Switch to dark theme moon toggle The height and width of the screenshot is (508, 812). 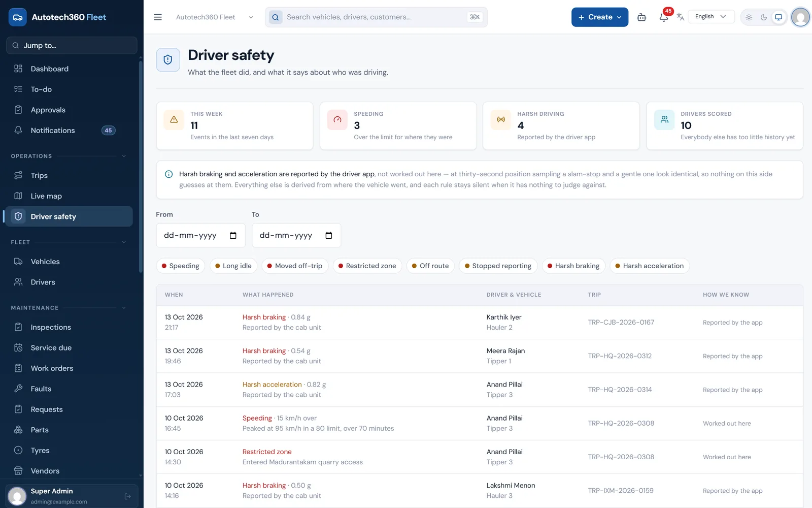click(x=763, y=17)
